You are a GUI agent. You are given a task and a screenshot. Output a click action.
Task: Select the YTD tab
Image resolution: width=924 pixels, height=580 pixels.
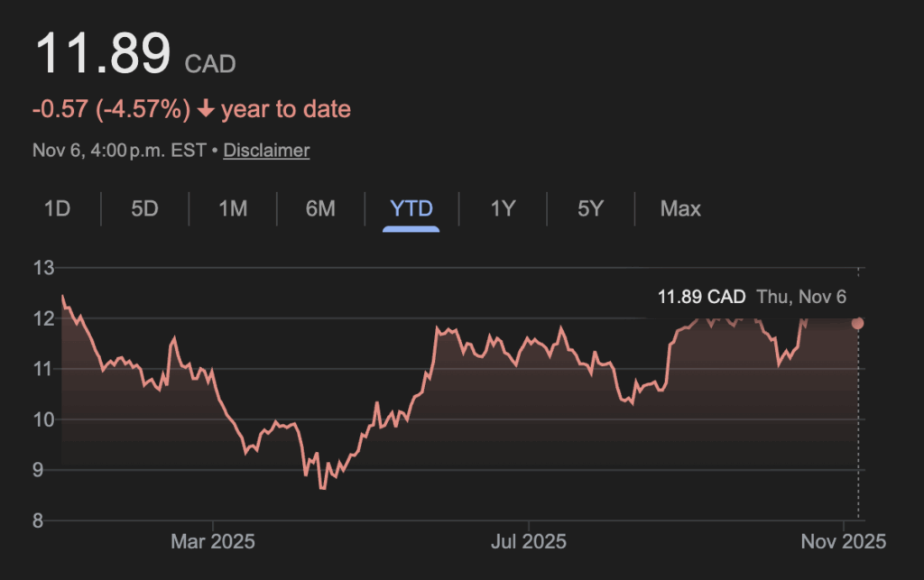pos(411,209)
